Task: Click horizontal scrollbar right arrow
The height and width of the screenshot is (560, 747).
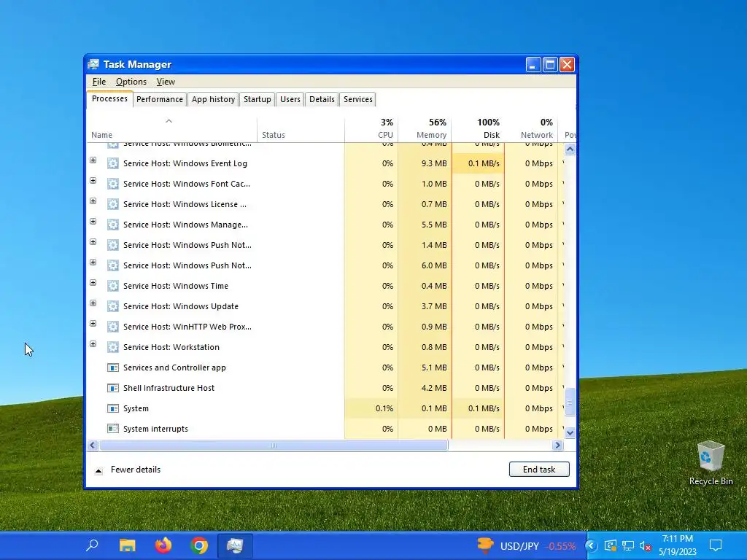Action: (x=557, y=446)
